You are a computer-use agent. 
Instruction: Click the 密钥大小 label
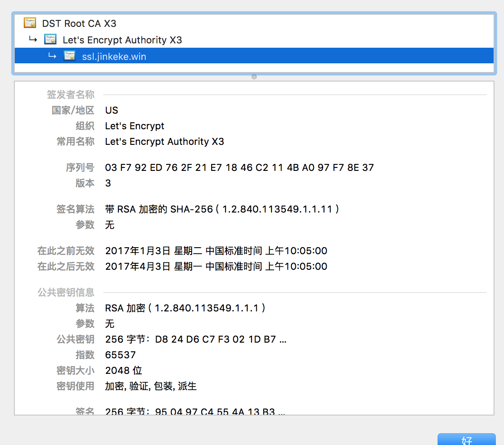(x=75, y=370)
